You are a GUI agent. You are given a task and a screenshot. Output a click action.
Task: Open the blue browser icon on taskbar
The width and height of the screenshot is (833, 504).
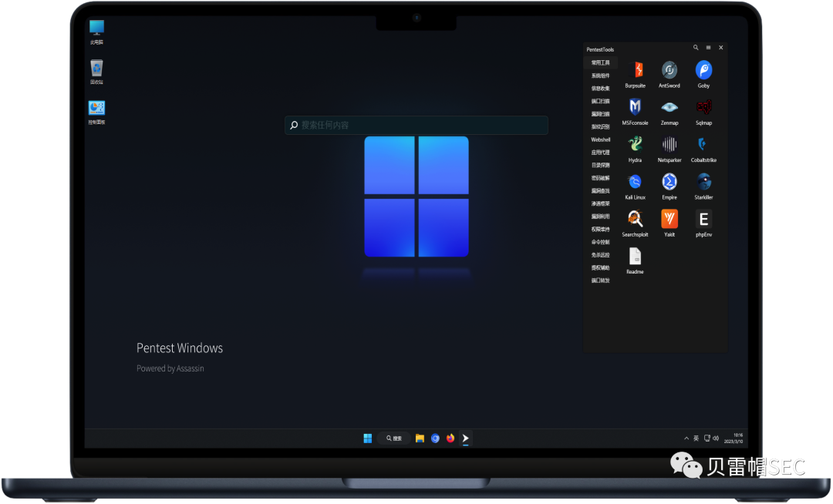[x=435, y=438]
